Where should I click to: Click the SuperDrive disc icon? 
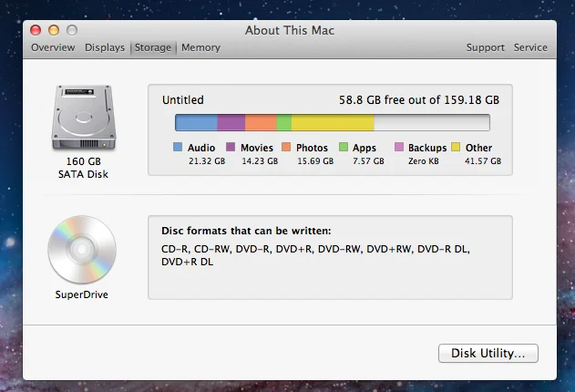pyautogui.click(x=82, y=250)
